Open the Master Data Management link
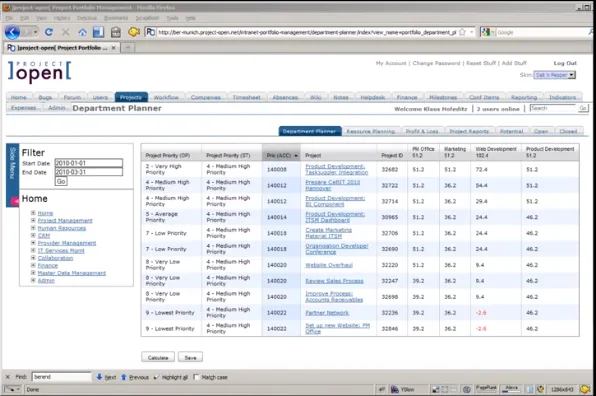 pos(71,273)
